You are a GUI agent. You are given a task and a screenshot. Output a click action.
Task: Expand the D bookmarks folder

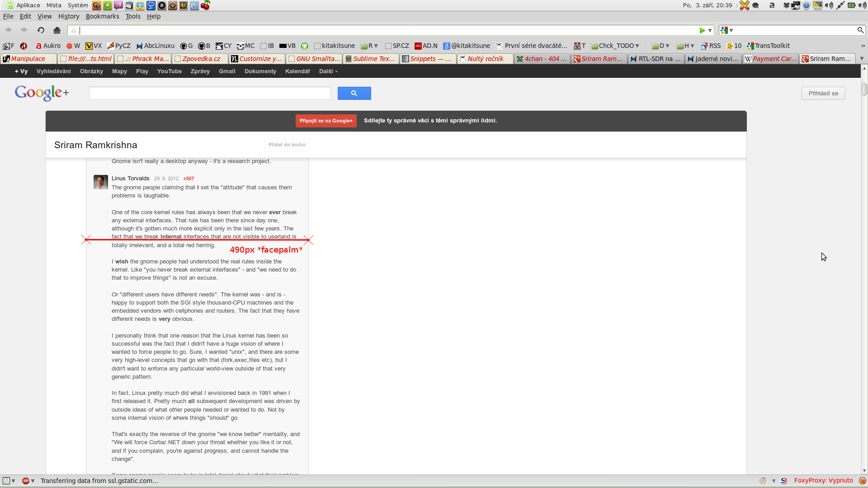[660, 46]
